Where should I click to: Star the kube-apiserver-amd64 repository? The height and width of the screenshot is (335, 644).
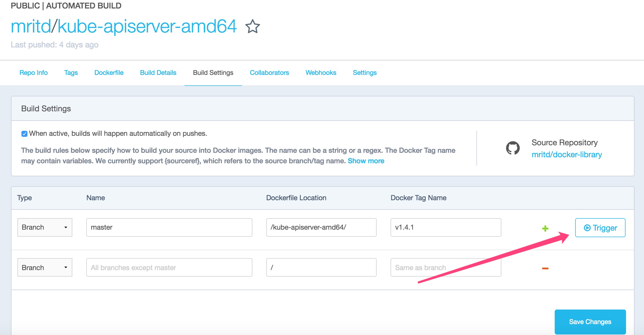[253, 26]
